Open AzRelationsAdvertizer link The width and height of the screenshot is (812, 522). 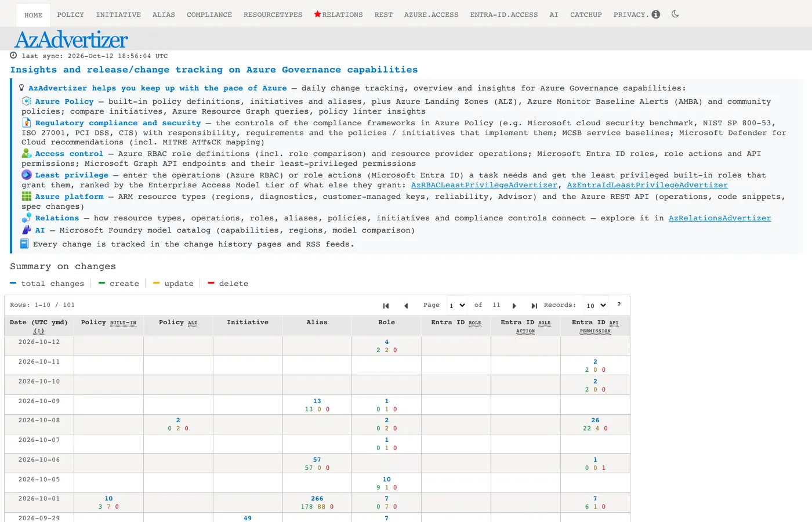pos(720,218)
